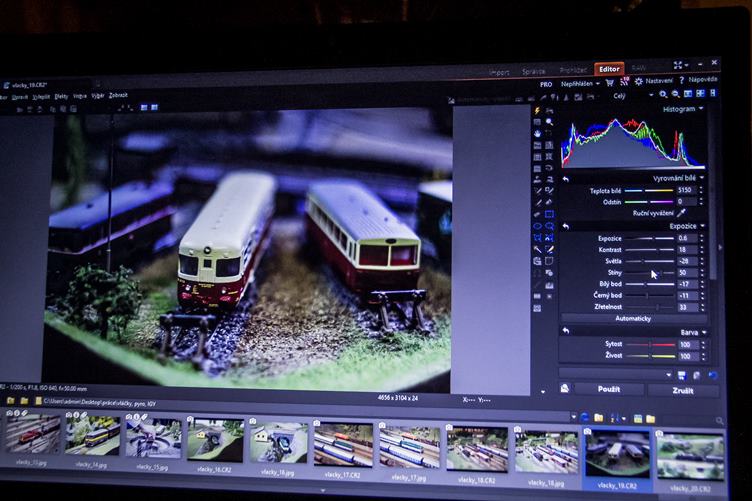This screenshot has height=501, width=752.
Task: Select the rectangular selection tool
Action: (x=549, y=214)
